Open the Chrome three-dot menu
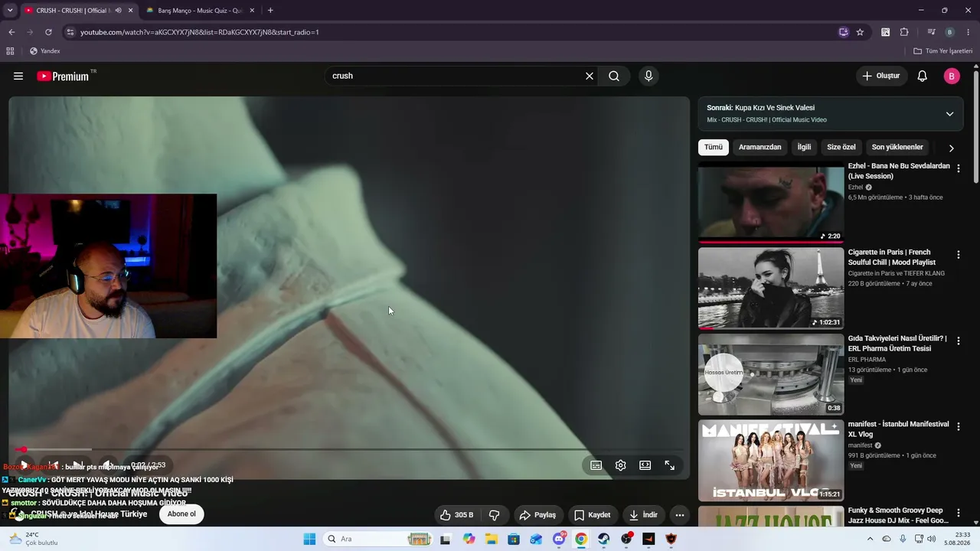Image resolution: width=980 pixels, height=551 pixels. pos(969,32)
